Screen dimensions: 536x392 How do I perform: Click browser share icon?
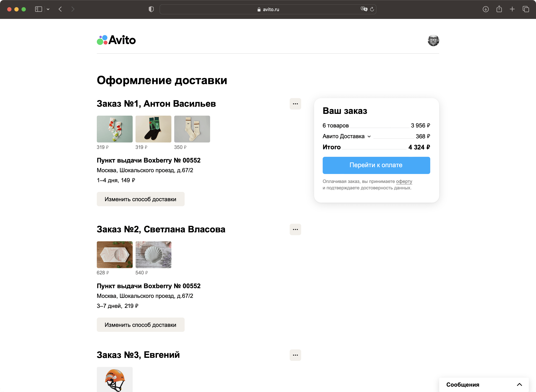click(499, 9)
